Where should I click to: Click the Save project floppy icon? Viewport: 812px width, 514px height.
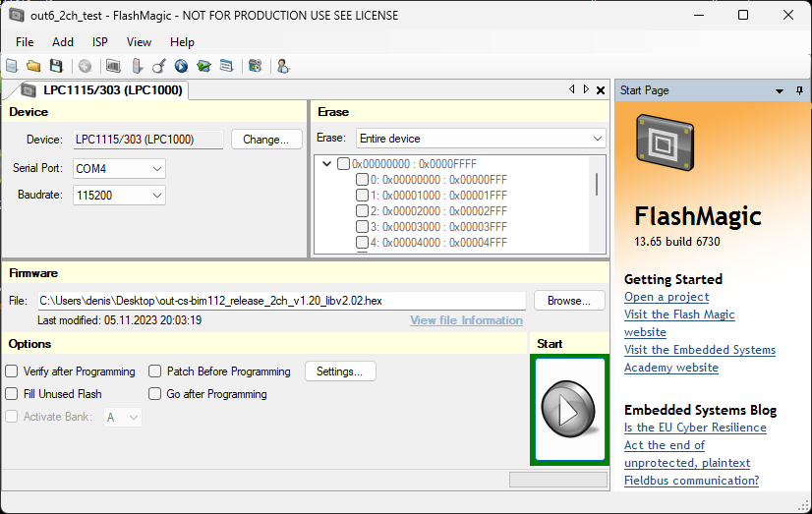point(56,66)
